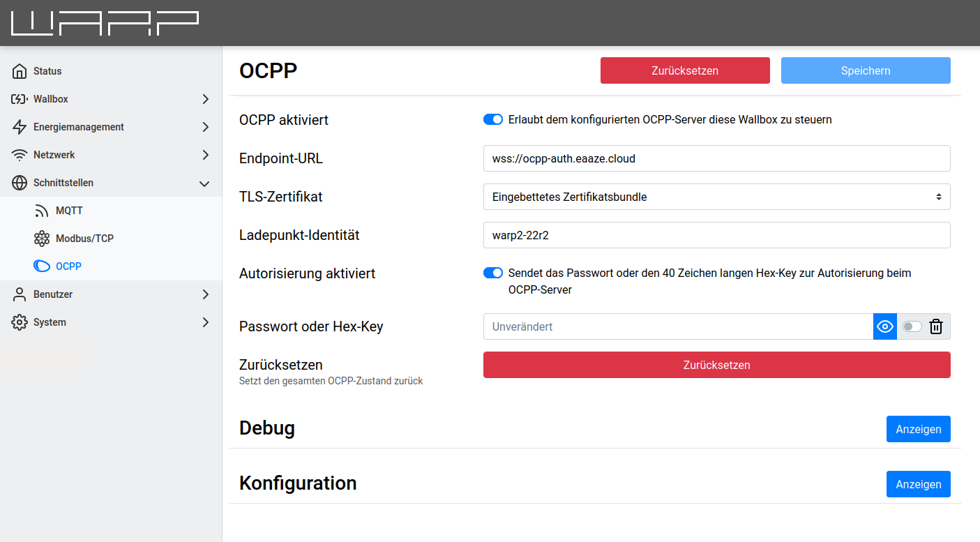
Task: Turn off the Autorisierung aktiviert switch
Action: tap(493, 273)
